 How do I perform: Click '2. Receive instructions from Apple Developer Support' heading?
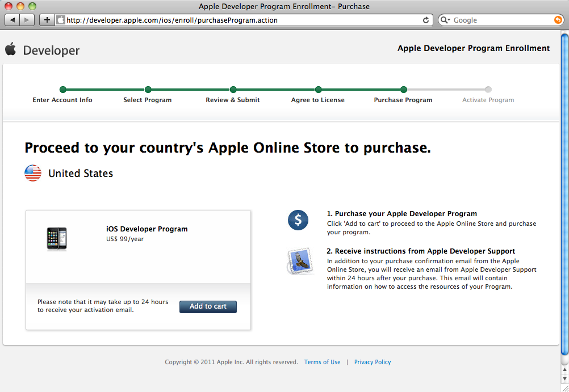pyautogui.click(x=421, y=251)
